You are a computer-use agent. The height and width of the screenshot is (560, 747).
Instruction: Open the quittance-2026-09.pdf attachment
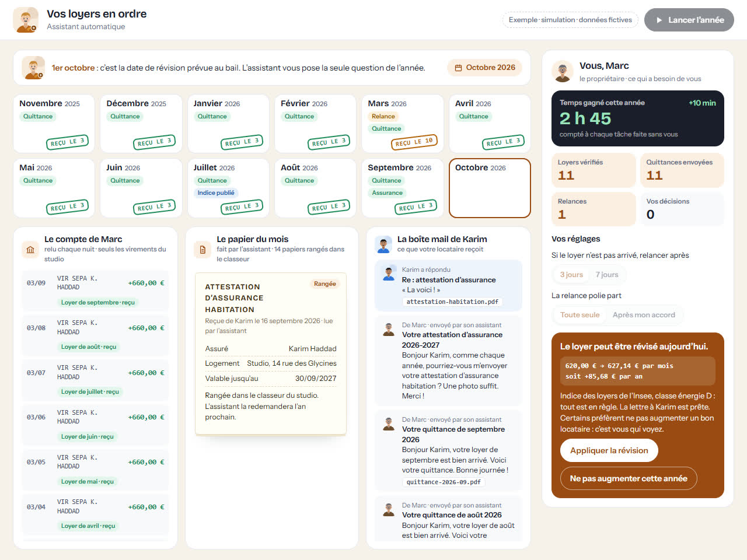tap(444, 482)
